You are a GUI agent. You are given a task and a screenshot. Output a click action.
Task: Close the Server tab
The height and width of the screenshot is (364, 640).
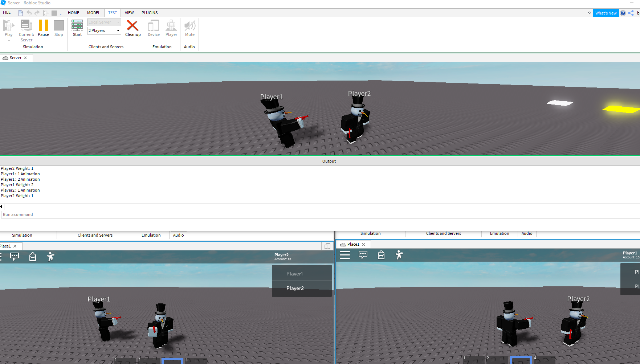pos(25,58)
